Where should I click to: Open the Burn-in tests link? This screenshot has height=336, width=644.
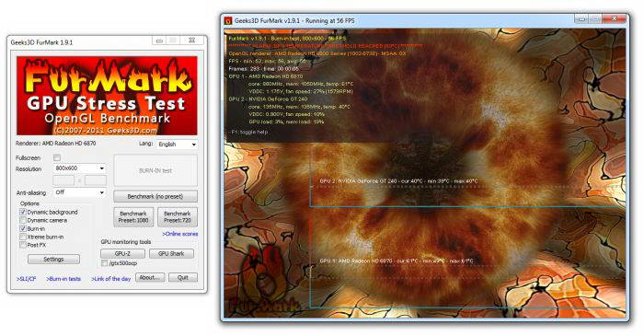coord(63,279)
